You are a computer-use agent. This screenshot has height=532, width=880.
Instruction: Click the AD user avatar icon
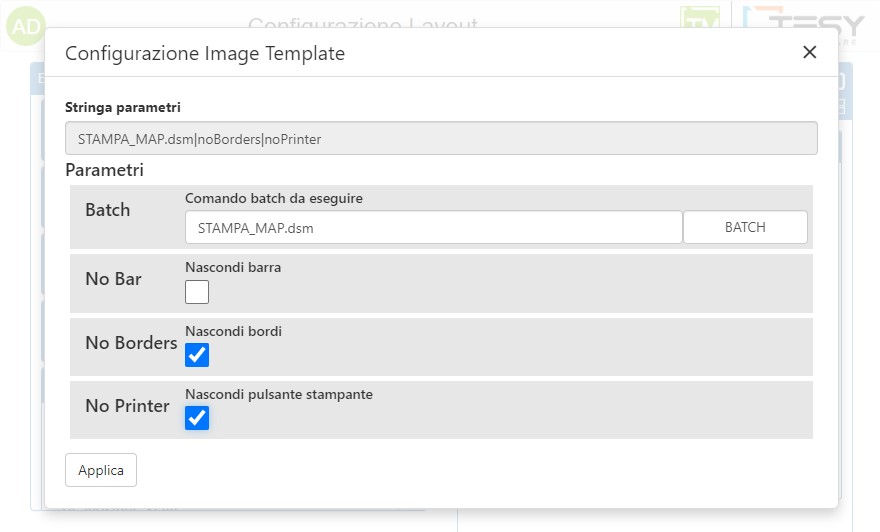click(26, 26)
